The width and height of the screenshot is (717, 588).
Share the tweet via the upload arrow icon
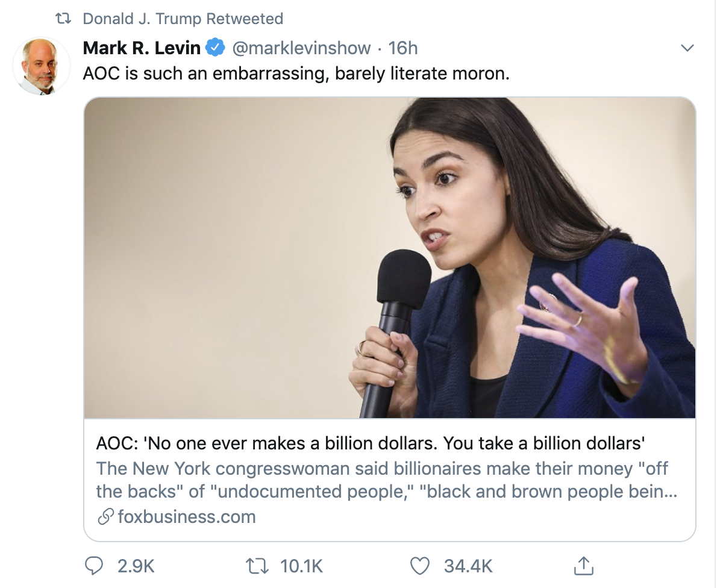[x=583, y=565]
